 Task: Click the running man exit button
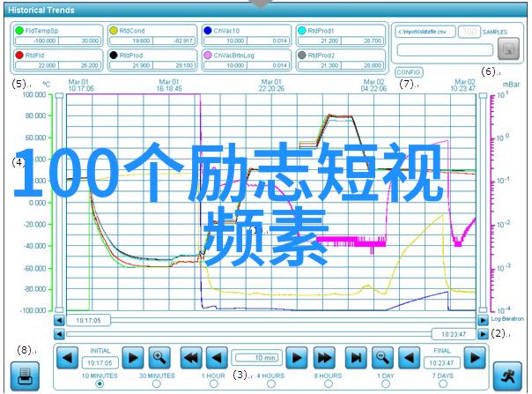pos(507,376)
